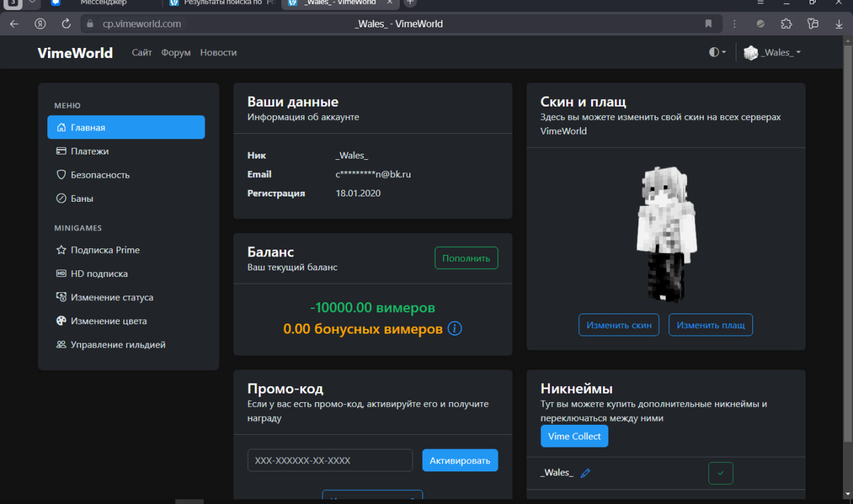853x504 pixels.
Task: Open Изменение цвета in the sidebar
Action: pos(126,321)
